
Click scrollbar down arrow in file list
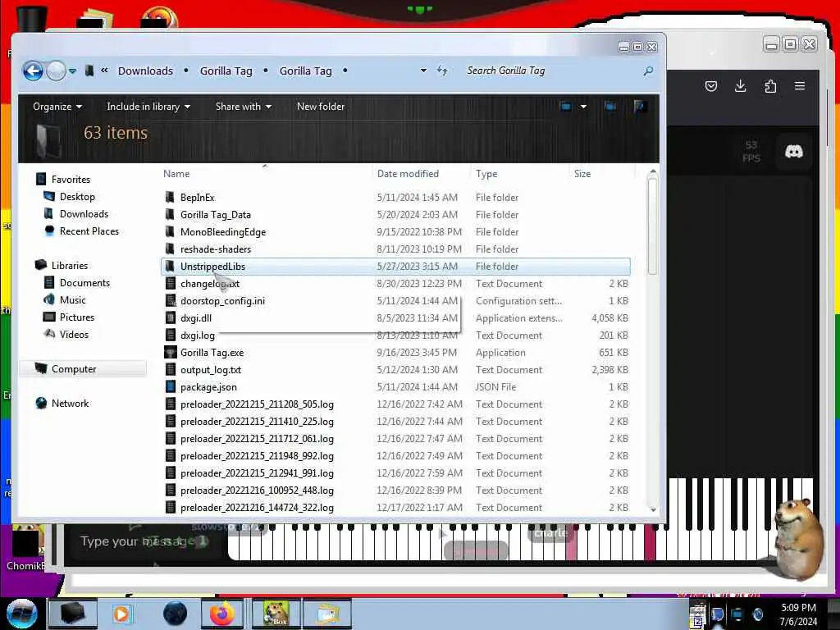(x=653, y=509)
